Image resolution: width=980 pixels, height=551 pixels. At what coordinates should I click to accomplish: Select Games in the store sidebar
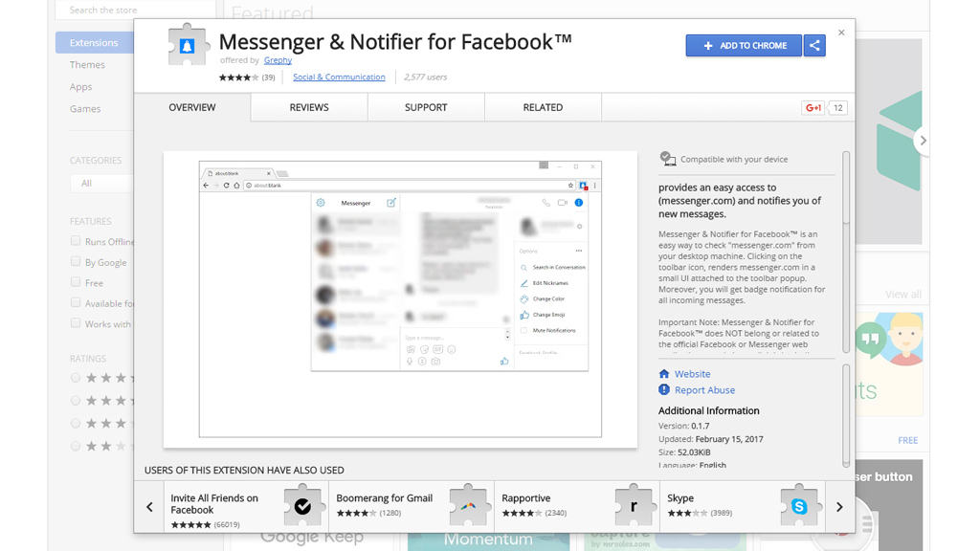(85, 109)
